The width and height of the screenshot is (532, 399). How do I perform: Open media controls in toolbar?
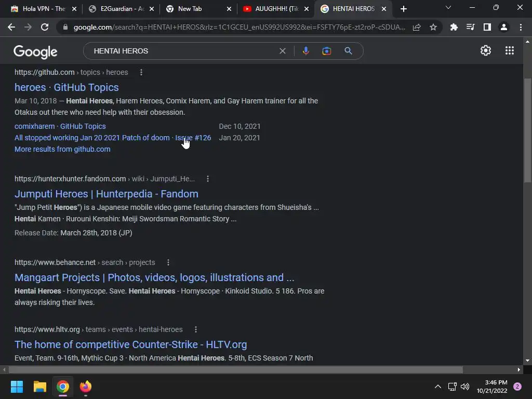tap(470, 27)
